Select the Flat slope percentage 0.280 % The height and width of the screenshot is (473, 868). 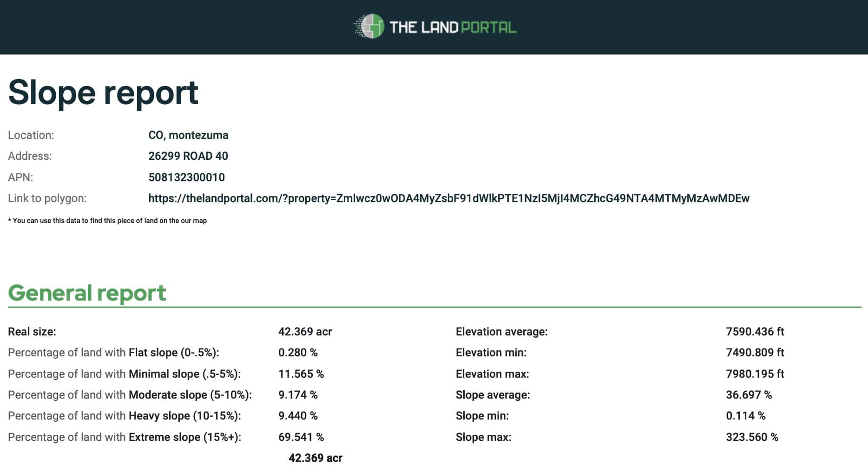point(298,353)
